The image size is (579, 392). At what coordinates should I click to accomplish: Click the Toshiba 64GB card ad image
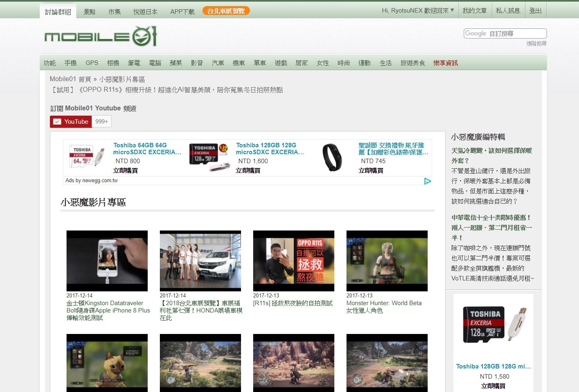coord(87,156)
